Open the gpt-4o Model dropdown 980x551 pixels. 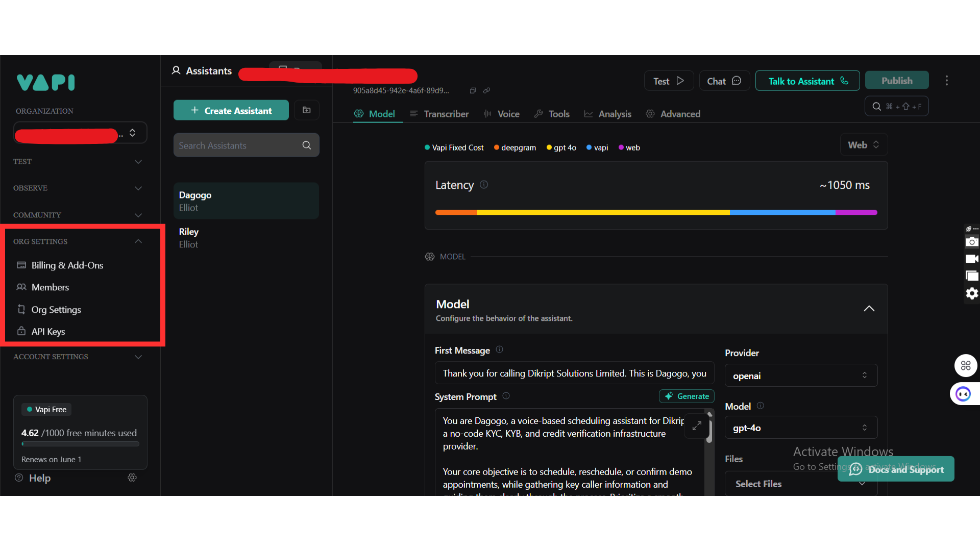(800, 428)
